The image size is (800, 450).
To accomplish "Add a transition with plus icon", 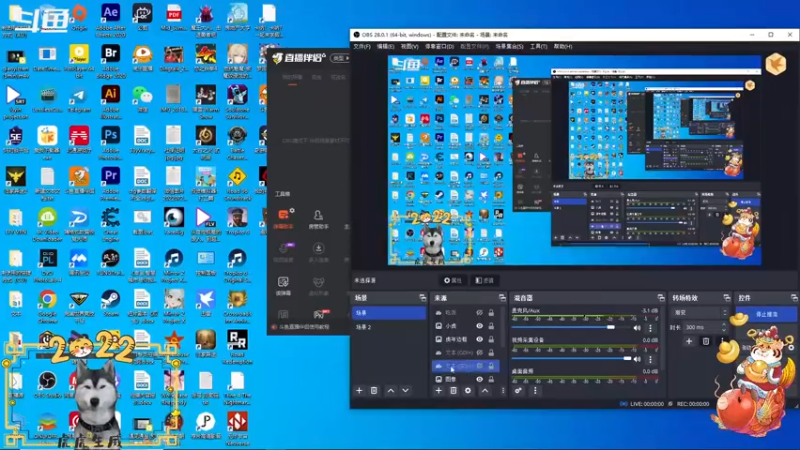I will tap(689, 341).
